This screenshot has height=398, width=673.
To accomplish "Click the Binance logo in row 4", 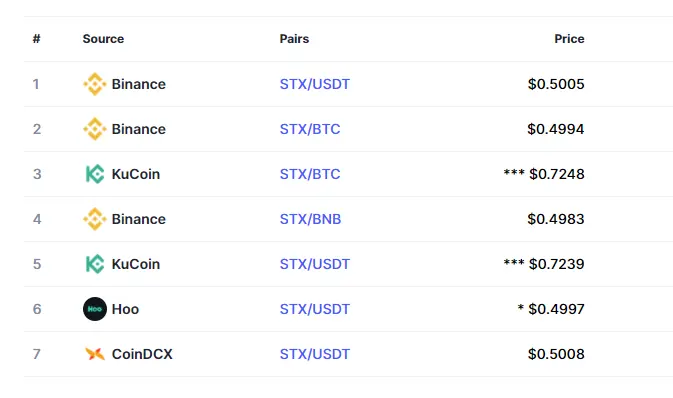I will [94, 219].
